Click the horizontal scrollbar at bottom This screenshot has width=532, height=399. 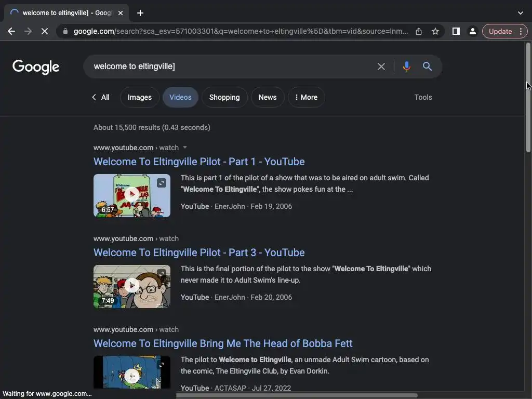(297, 395)
